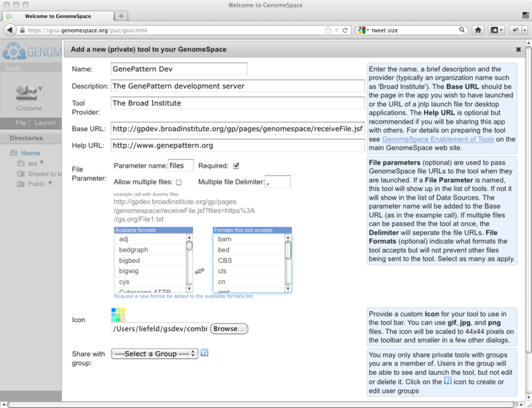Select bedgraph in Available formats
Viewport: 532px width, 408px height.
coord(150,250)
